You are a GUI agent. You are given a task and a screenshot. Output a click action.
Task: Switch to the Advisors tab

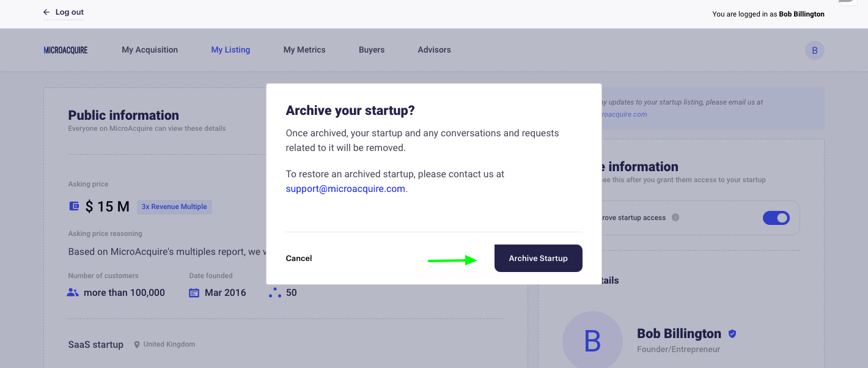tap(435, 50)
